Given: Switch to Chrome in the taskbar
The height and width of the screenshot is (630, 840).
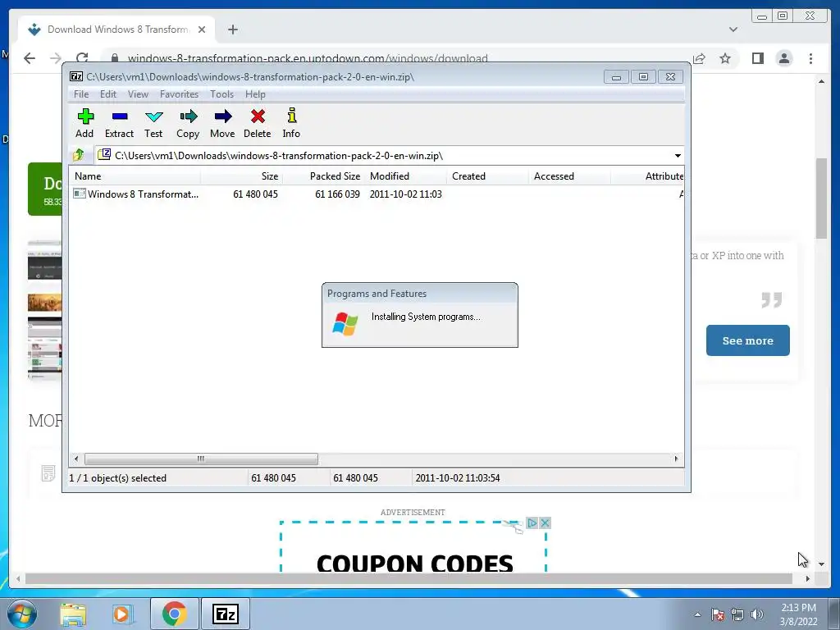Looking at the screenshot, I should (x=174, y=614).
